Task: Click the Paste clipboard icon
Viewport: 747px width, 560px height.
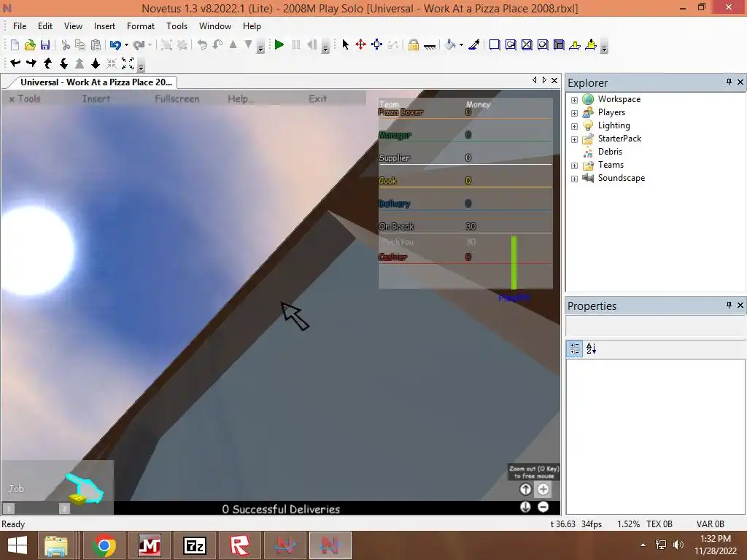Action: pyautogui.click(x=96, y=44)
